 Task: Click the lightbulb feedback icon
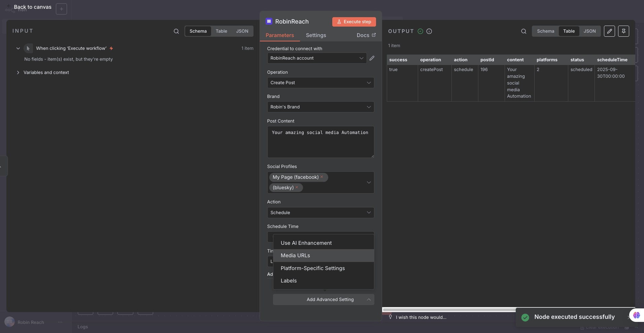tap(391, 317)
